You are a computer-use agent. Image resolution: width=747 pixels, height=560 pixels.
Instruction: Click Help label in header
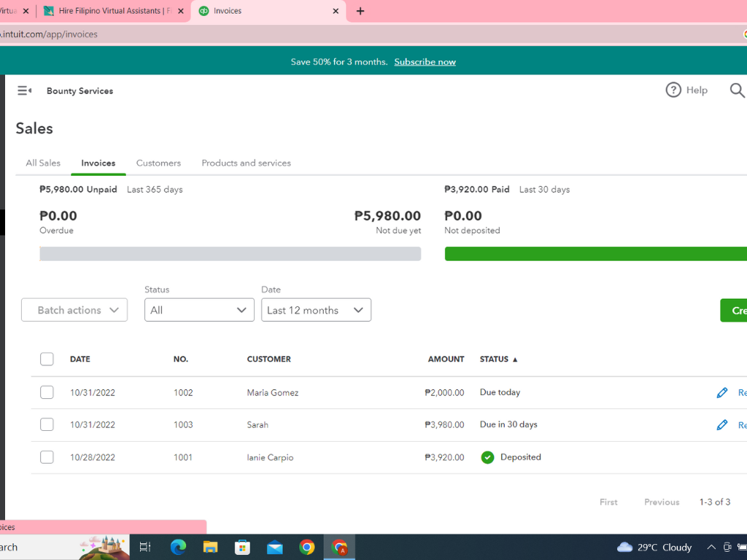pos(697,90)
